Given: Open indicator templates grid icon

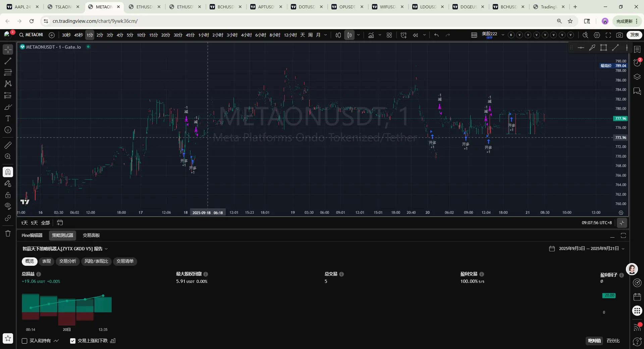Looking at the screenshot, I should tap(389, 35).
